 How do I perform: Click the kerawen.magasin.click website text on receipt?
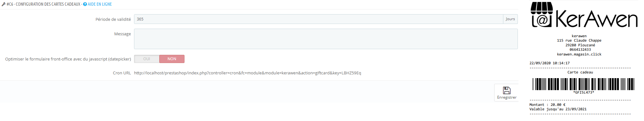click(579, 54)
